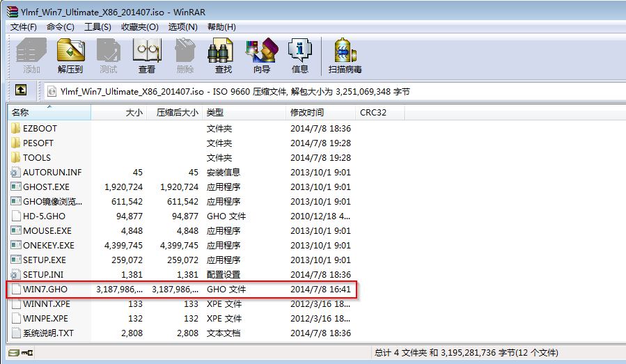This screenshot has height=364, width=626.
Task: Click the Delete (删除) toolbar icon
Action: pos(185,50)
